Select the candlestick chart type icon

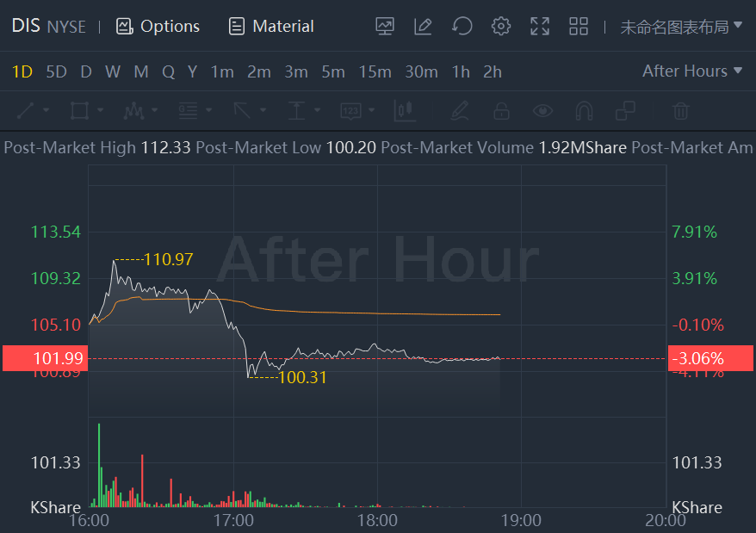[x=404, y=110]
